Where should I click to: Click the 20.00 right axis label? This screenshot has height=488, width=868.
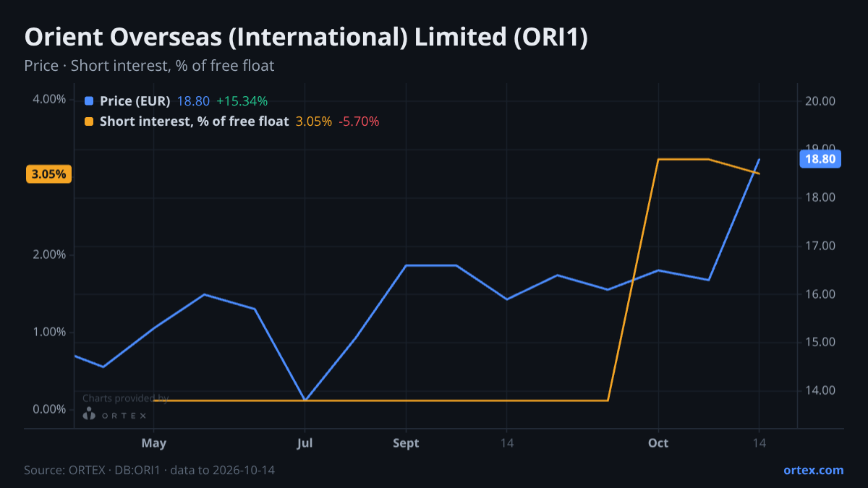pos(820,101)
